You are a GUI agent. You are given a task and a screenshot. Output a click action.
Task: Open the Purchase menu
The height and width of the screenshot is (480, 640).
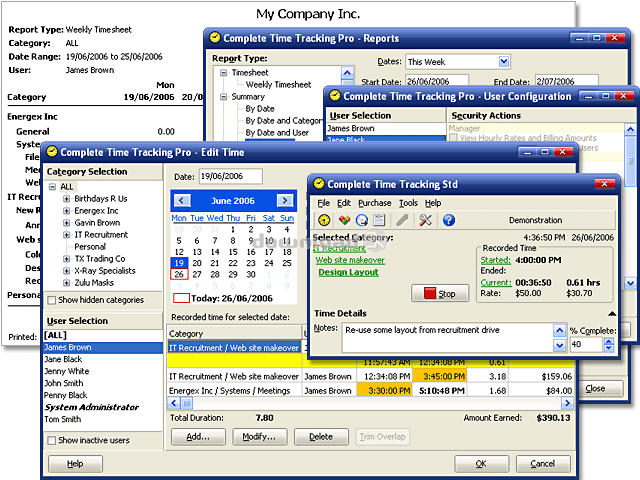374,203
